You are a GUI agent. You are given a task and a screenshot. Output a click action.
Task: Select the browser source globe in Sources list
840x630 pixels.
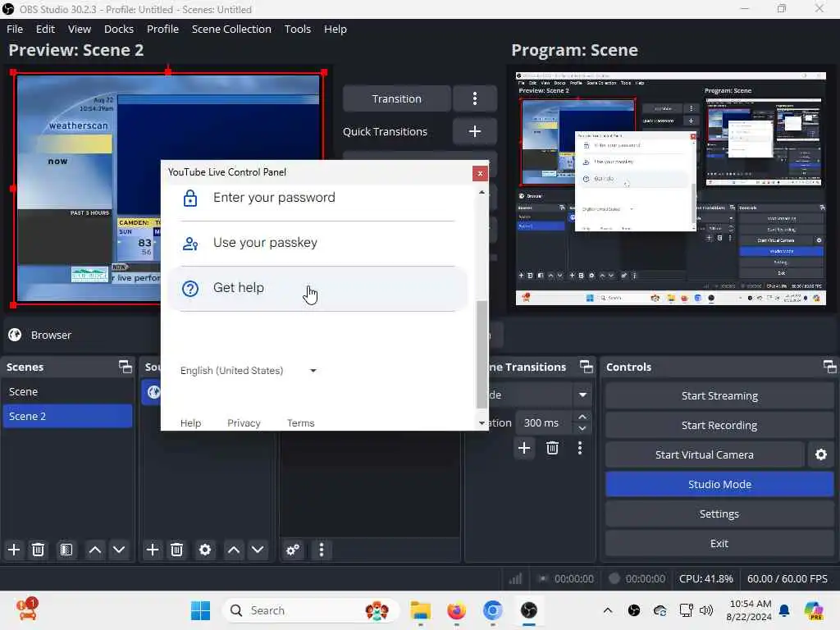[x=153, y=392]
